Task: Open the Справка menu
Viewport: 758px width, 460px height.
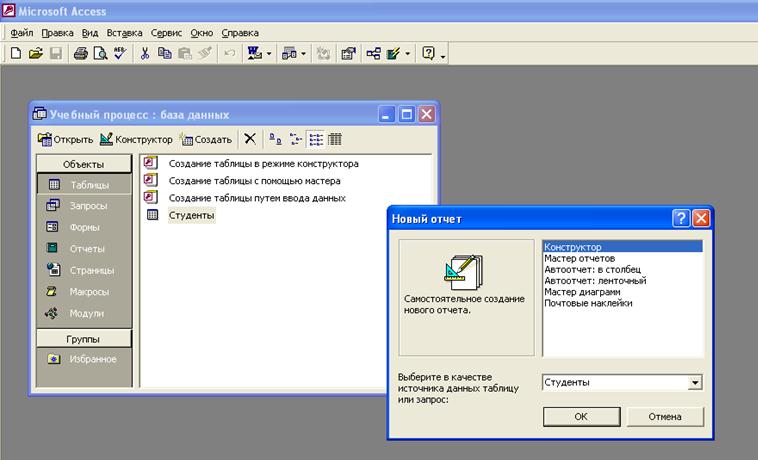Action: (240, 33)
